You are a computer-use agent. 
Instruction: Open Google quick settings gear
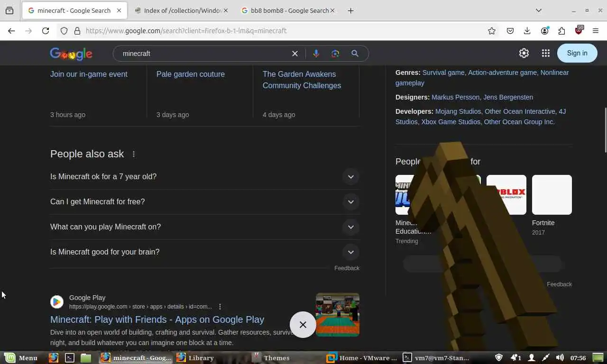[524, 53]
